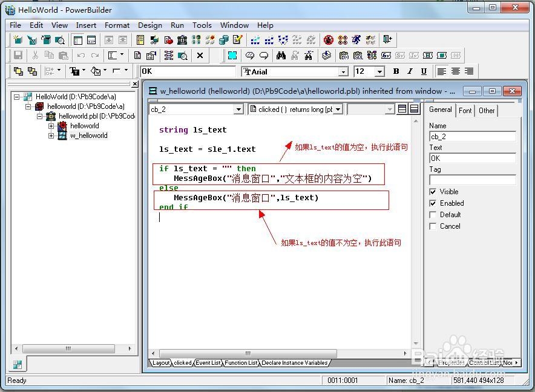535x392 pixels.
Task: Click the Inherit toolbar icon
Action: [x=32, y=40]
